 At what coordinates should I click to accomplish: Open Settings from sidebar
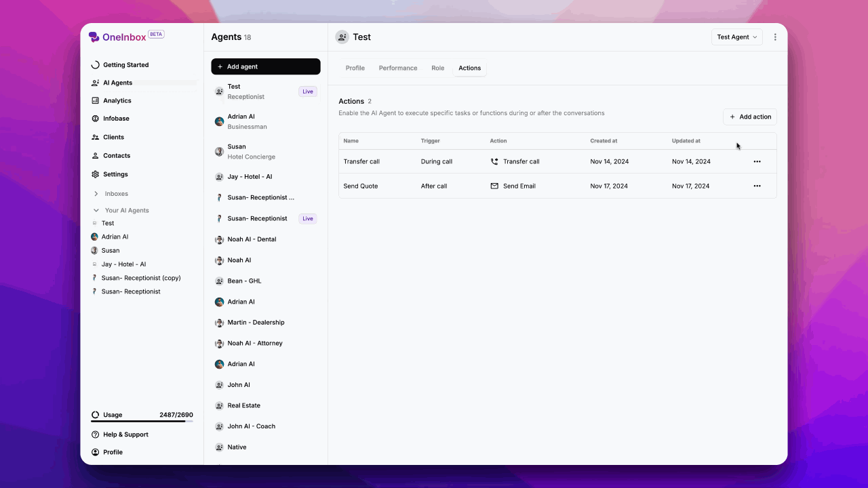142,174
